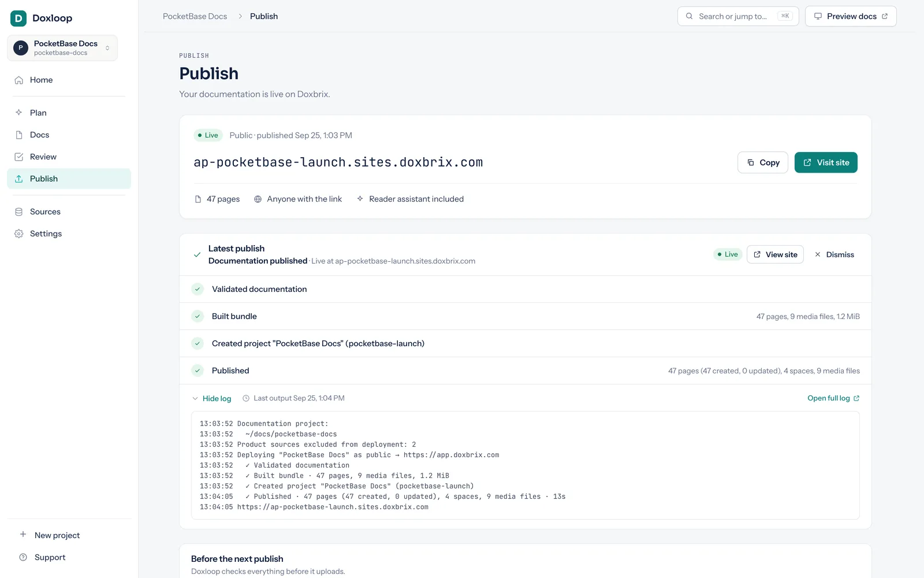The image size is (924, 578).
Task: Collapse the log with Hide log
Action: click(211, 398)
